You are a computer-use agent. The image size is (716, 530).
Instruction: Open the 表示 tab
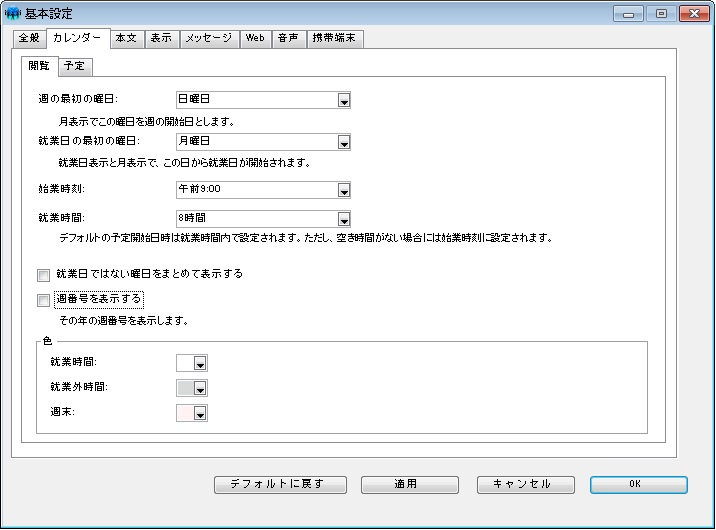click(162, 38)
